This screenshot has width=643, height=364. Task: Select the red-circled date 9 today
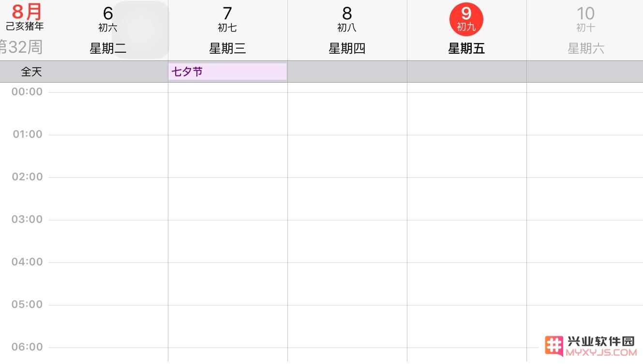point(466,20)
